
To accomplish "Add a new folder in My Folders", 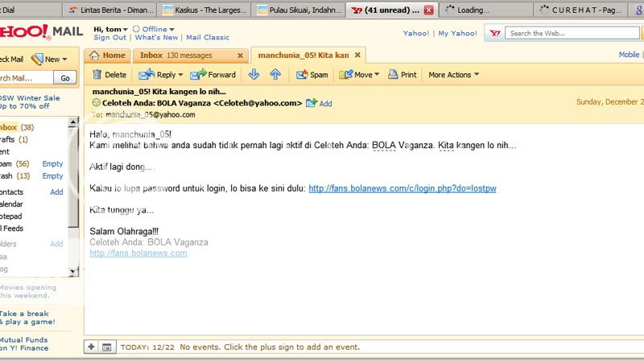I will [x=56, y=244].
